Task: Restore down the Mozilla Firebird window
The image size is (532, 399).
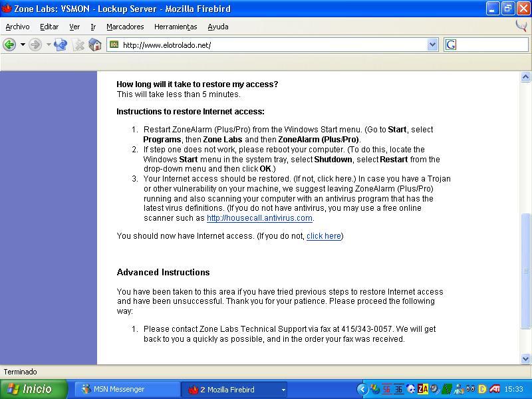Action: (507, 9)
